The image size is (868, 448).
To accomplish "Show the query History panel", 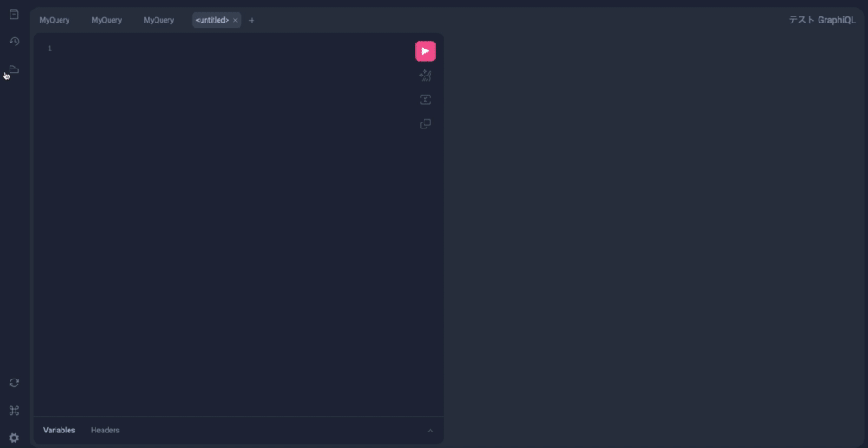I will [x=15, y=42].
